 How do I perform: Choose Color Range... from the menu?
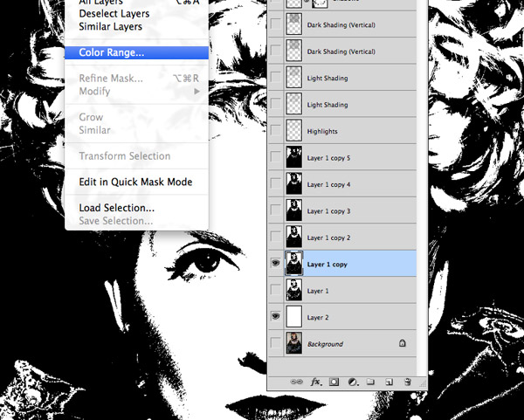[x=136, y=52]
